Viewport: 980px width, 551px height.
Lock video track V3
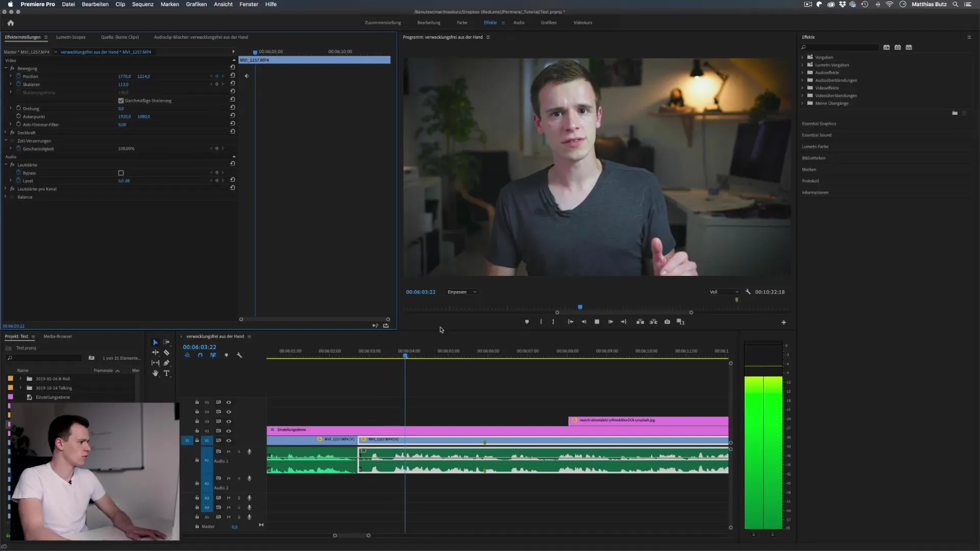coord(197,421)
